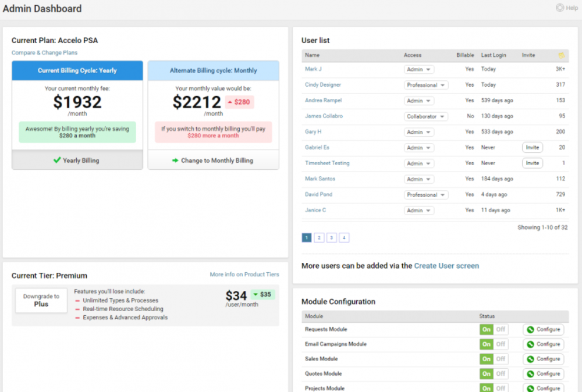Click Configure icon for Sales Module
This screenshot has width=582, height=392.
(x=530, y=359)
